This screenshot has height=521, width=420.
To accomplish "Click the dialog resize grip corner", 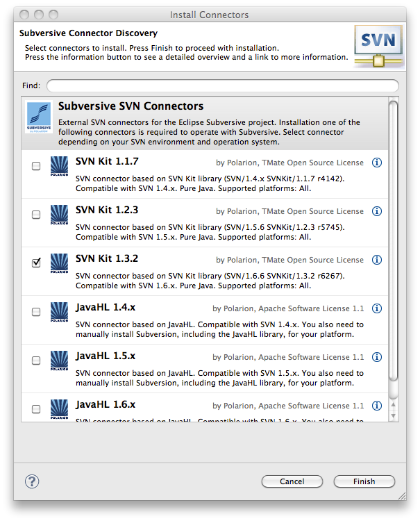I will coord(402,496).
